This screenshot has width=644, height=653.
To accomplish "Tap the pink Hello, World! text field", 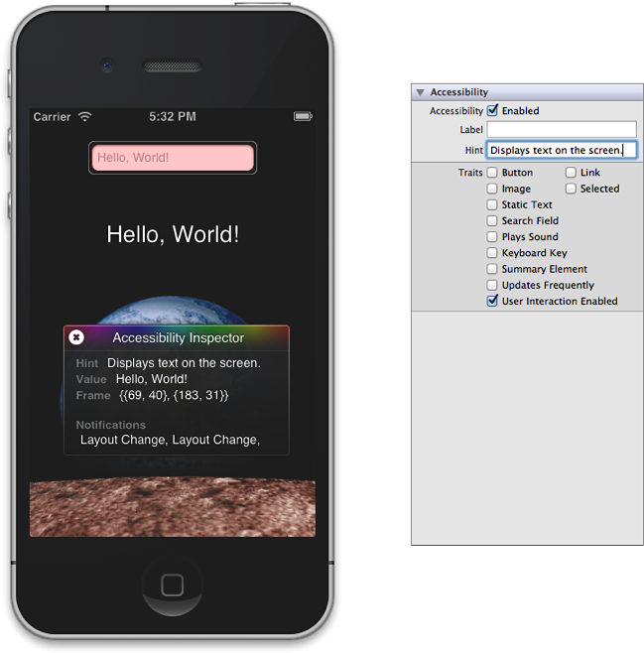I will point(173,158).
